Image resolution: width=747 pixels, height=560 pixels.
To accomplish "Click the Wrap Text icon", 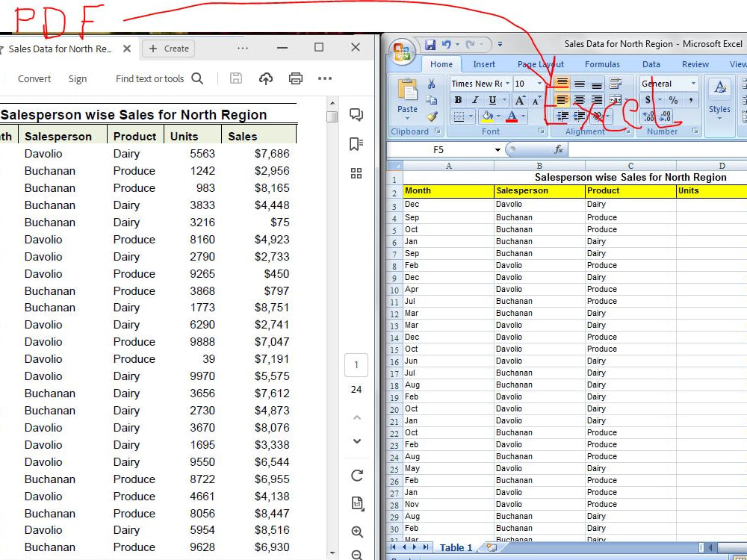I will (x=615, y=84).
